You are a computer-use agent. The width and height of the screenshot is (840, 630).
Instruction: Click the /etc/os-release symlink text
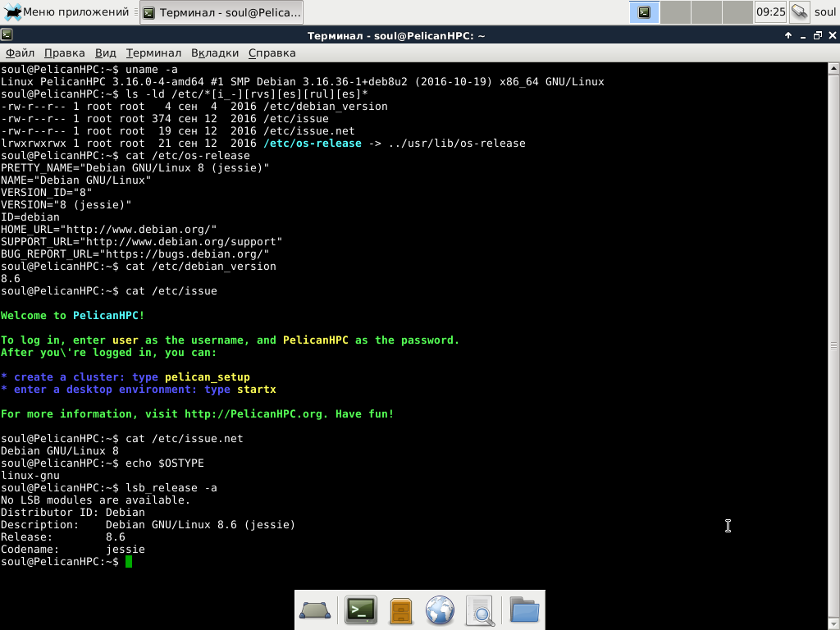click(313, 143)
